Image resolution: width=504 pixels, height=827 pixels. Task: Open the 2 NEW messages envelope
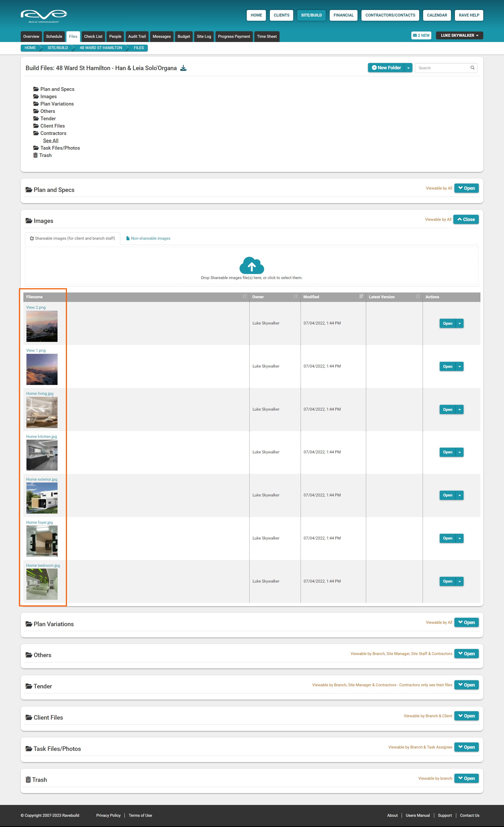[421, 35]
